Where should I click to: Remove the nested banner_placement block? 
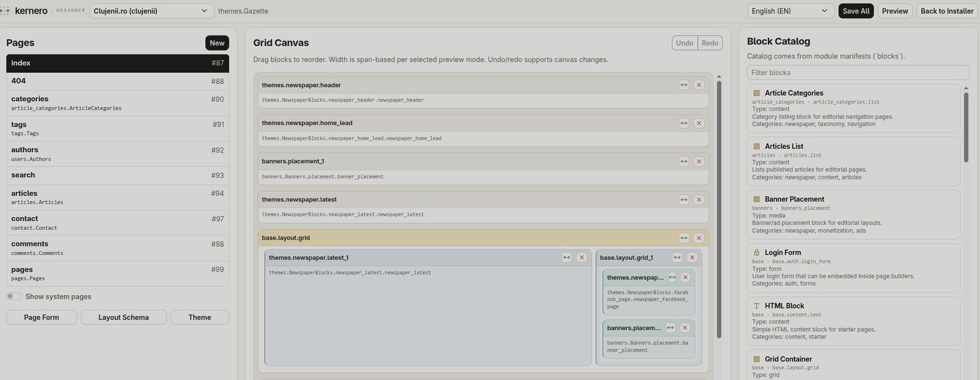685,328
